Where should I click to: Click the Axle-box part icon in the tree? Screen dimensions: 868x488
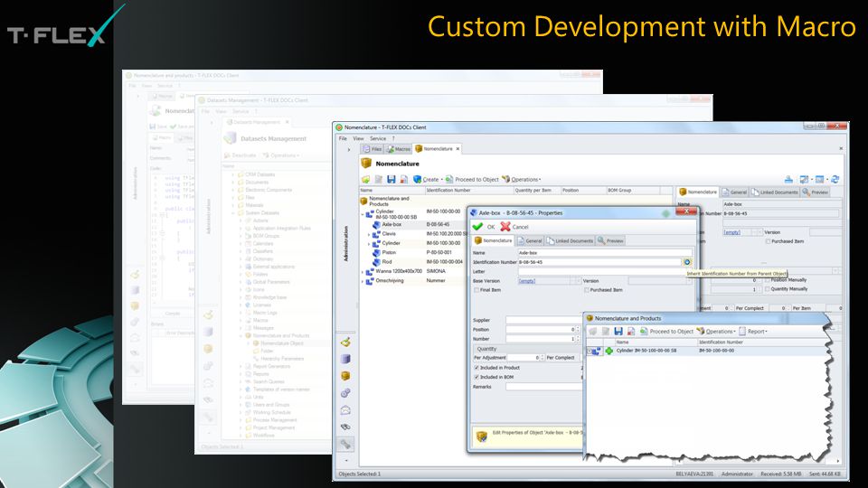tap(376, 225)
